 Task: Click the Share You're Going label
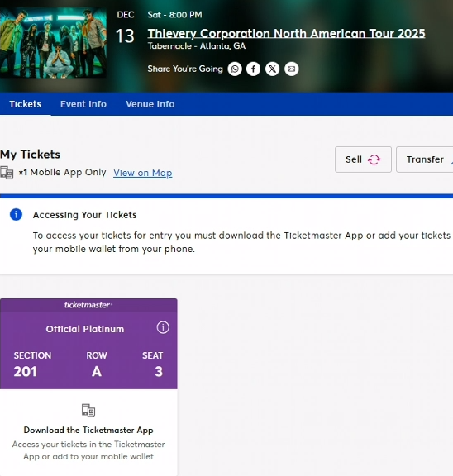click(185, 69)
